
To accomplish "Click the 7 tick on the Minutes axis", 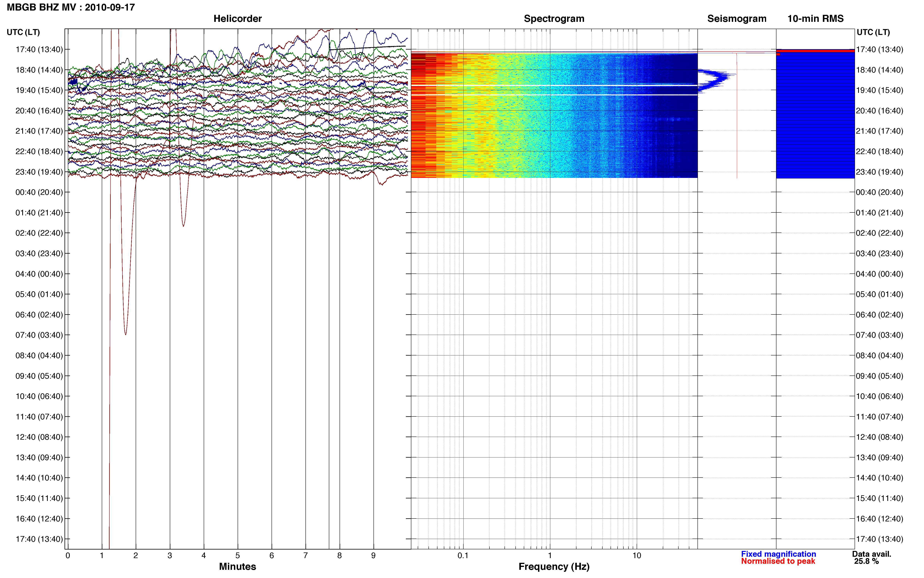I will [x=306, y=555].
